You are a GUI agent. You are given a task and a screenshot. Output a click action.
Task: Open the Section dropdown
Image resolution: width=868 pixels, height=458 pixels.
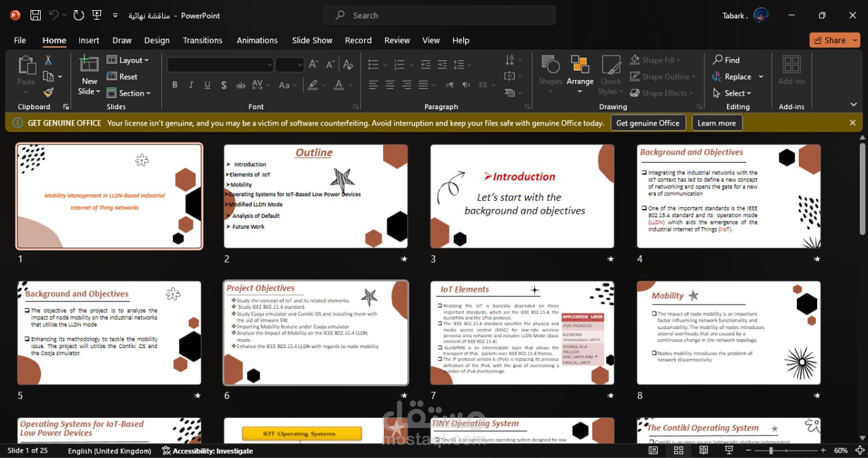[x=128, y=93]
